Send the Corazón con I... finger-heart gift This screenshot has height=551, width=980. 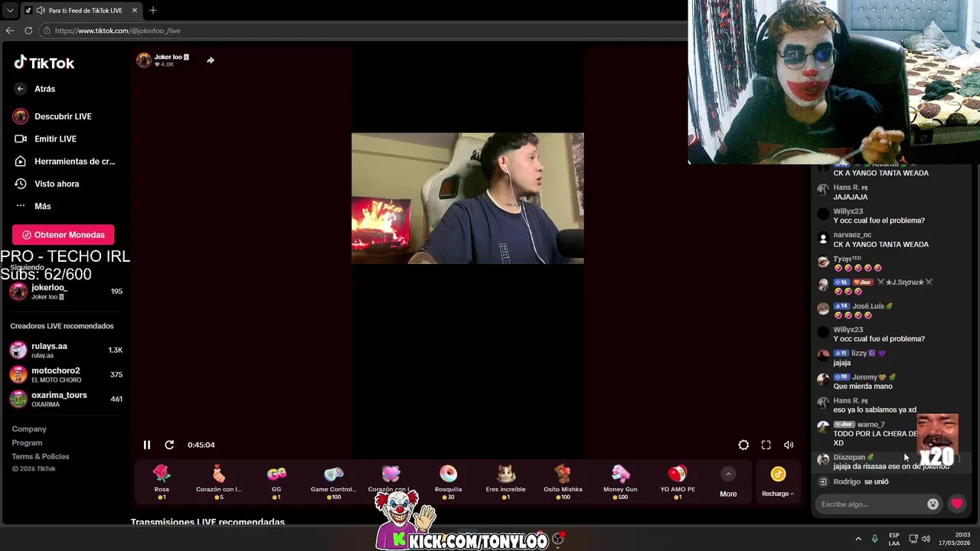pos(219,482)
